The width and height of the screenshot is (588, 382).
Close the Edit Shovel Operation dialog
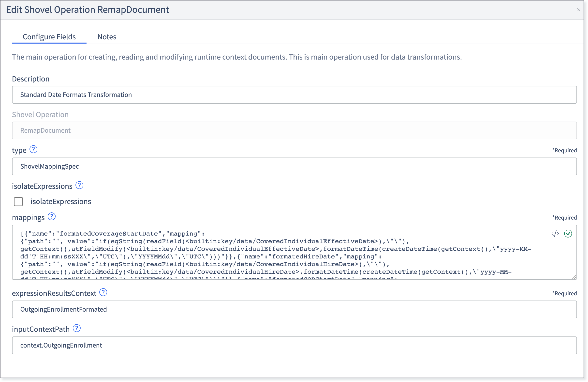coord(579,10)
